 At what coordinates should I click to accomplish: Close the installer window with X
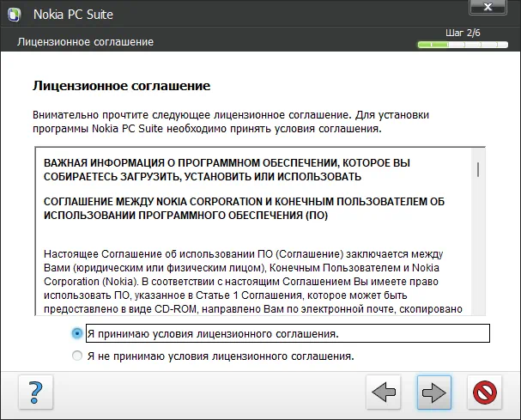click(x=488, y=7)
